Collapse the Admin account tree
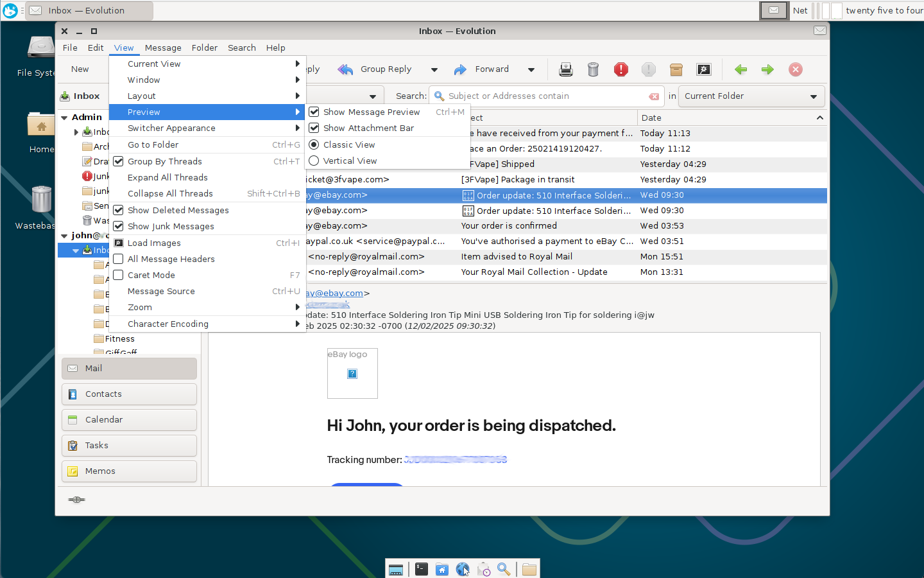Viewport: 924px width, 578px height. click(x=64, y=117)
